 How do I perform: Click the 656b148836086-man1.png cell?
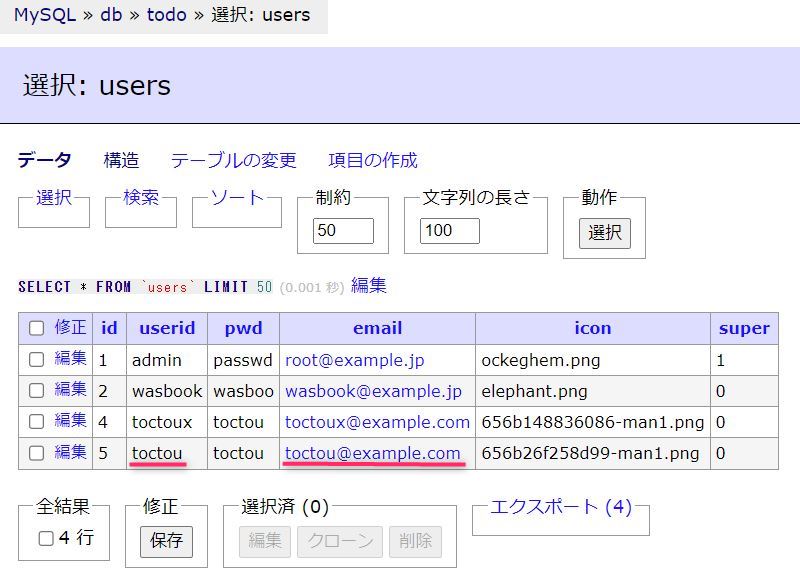point(593,422)
